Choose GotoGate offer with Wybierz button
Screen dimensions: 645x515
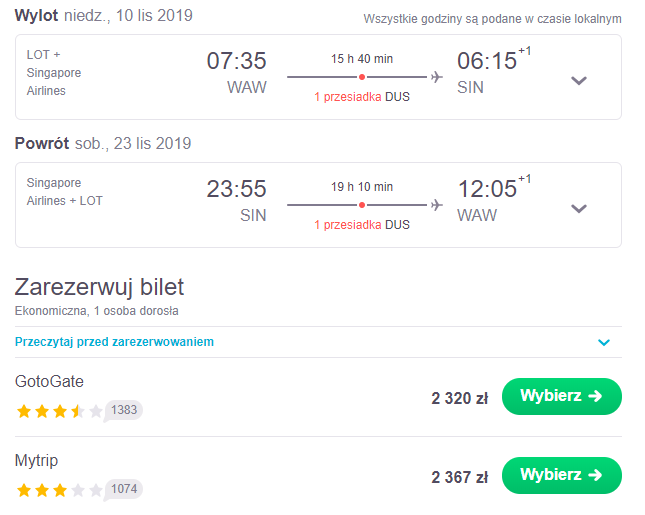click(x=561, y=396)
